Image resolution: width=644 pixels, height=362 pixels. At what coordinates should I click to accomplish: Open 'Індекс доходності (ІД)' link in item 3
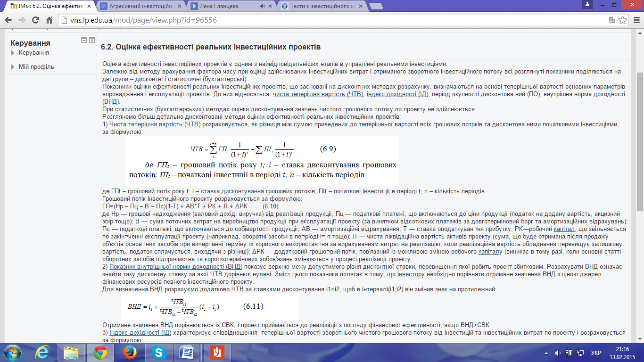[x=140, y=333]
